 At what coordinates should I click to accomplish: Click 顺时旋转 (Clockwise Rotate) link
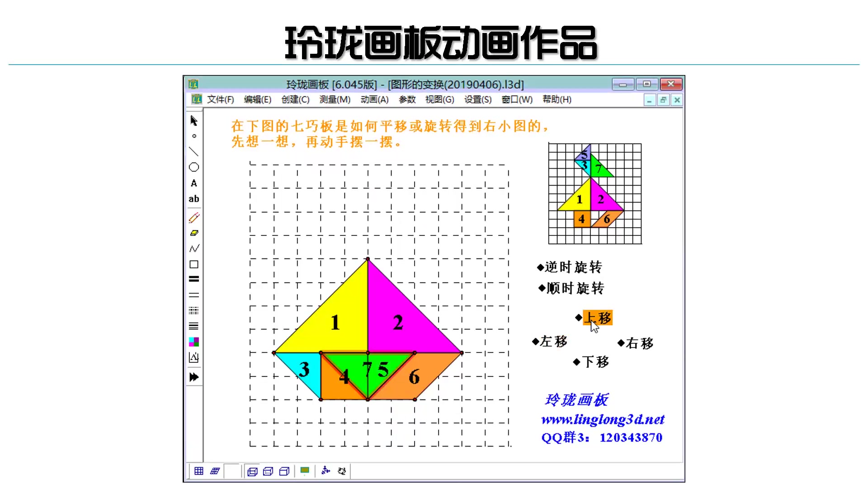point(570,288)
